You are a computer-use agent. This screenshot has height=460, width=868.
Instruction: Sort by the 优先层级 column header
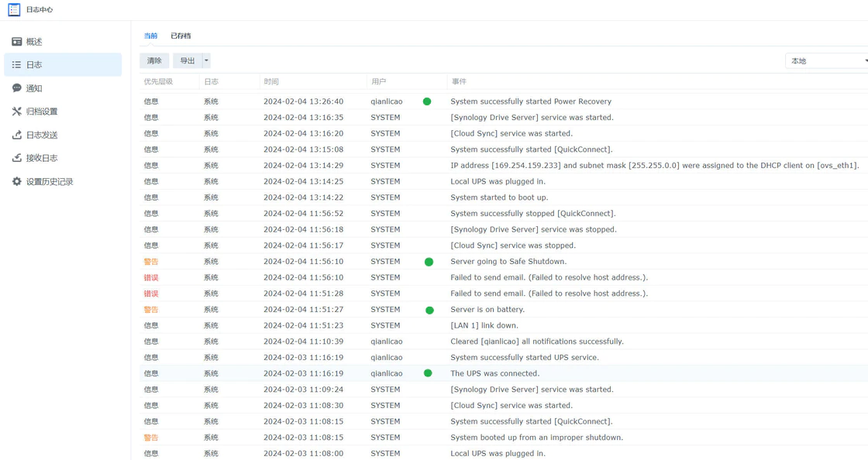158,81
